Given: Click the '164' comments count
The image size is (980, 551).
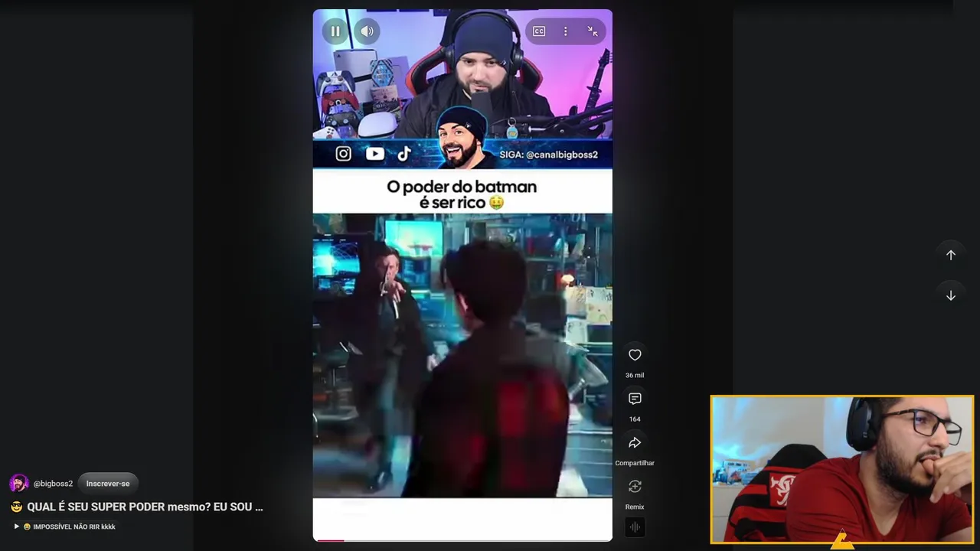Looking at the screenshot, I should [635, 419].
